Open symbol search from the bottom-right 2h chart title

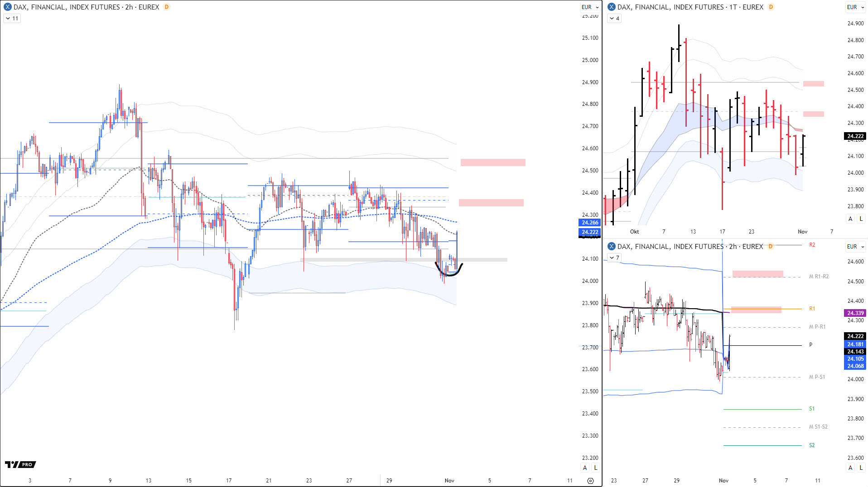coord(690,246)
